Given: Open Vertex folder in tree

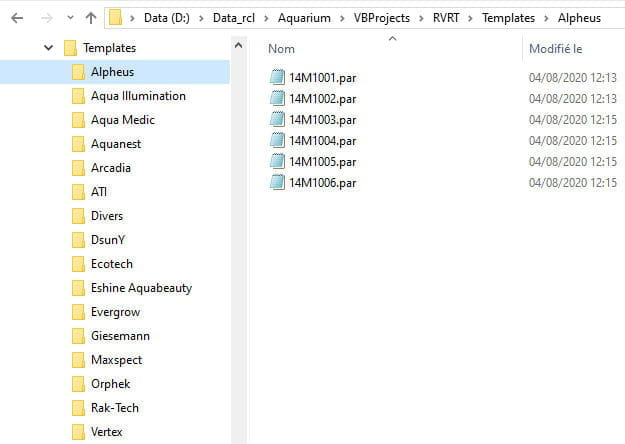Looking at the screenshot, I should tap(106, 432).
